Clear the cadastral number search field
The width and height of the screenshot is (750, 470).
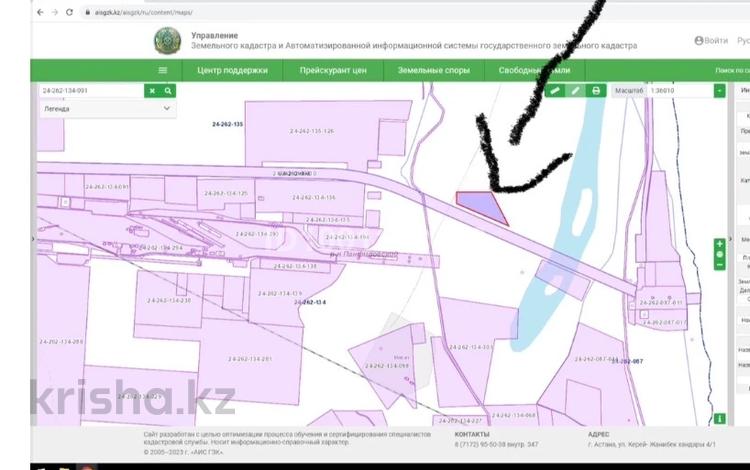coord(153,90)
